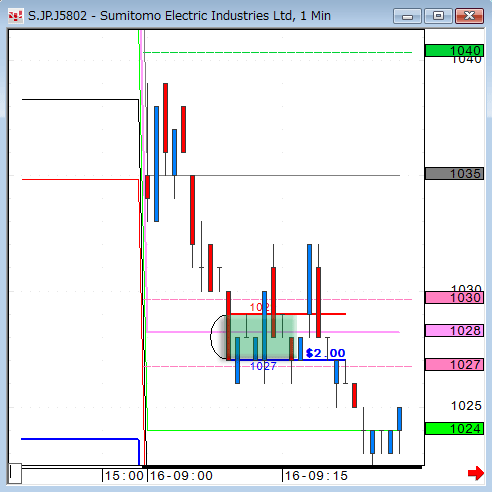This screenshot has height=492, width=492.
Task: Select the green 1024 price label
Action: click(x=454, y=428)
